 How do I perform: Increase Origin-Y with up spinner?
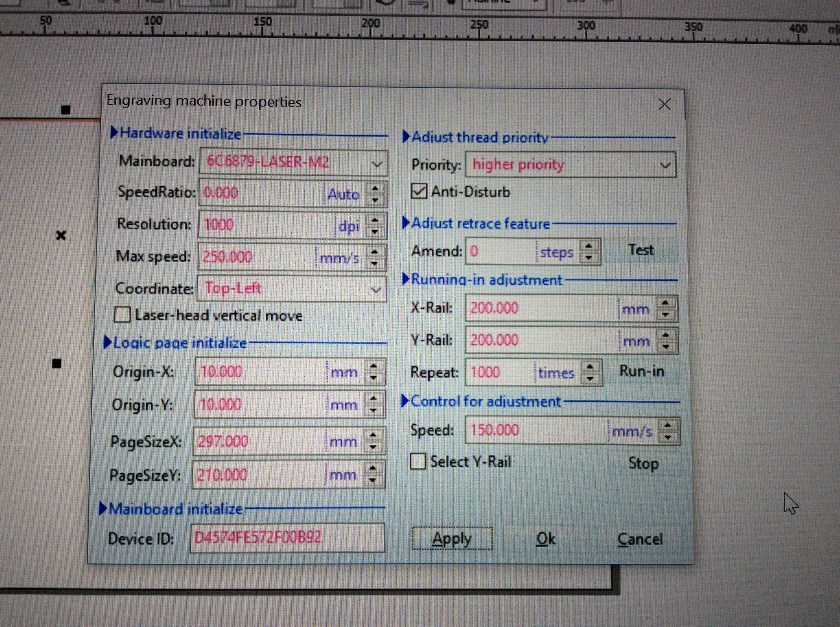373,399
